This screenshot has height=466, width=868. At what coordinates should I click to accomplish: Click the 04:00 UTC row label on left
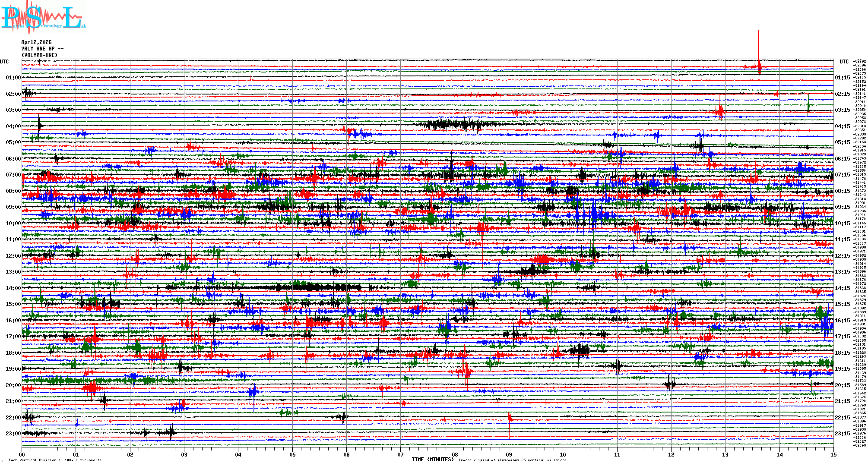13,126
